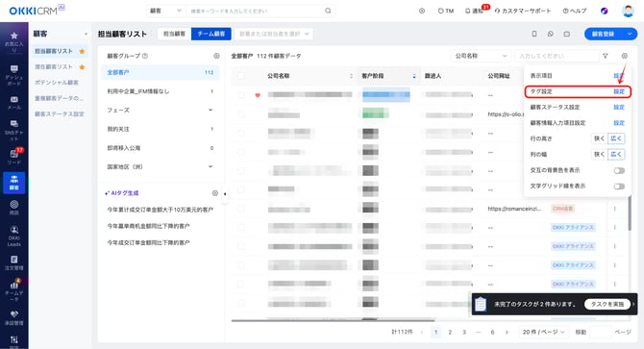Open the purple orb AI assistant icon
The width and height of the screenshot is (644, 349).
(605, 12)
